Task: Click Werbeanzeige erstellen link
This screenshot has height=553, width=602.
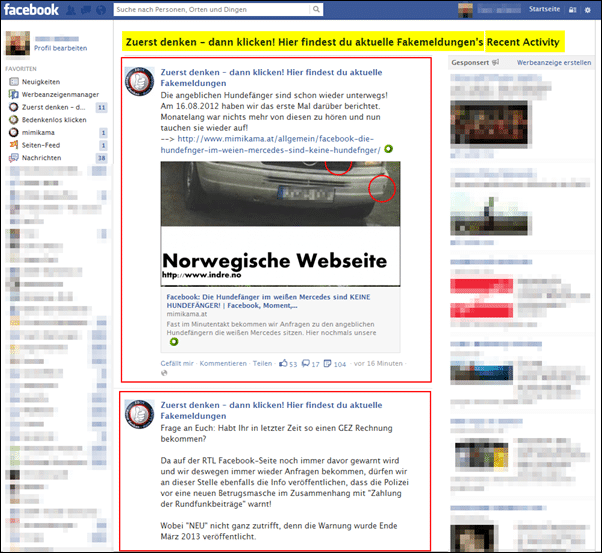Action: [x=554, y=63]
